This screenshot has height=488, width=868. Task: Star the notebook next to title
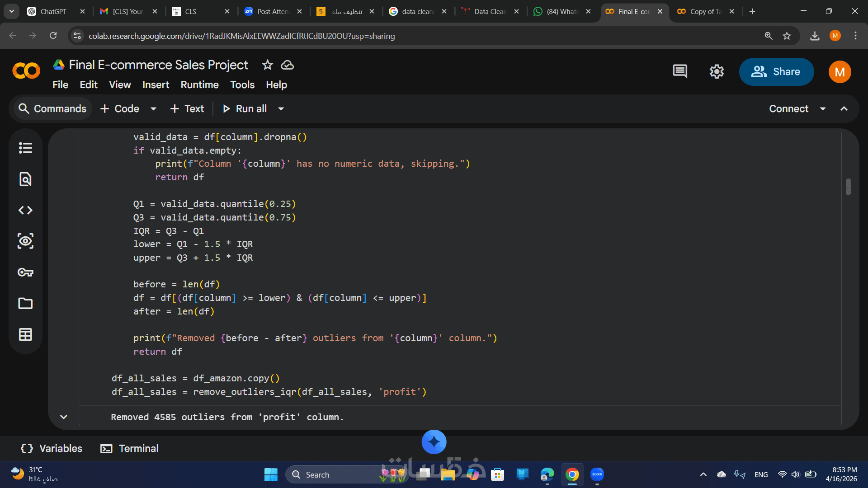point(268,65)
